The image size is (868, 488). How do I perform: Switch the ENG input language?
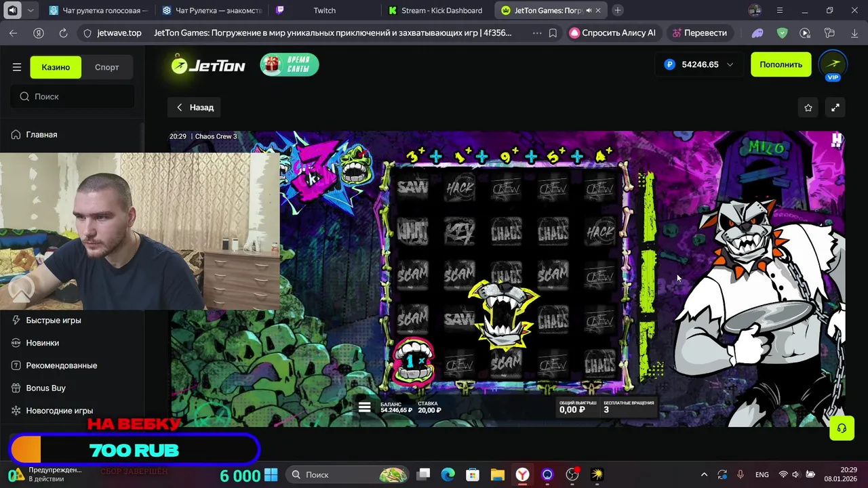click(762, 474)
